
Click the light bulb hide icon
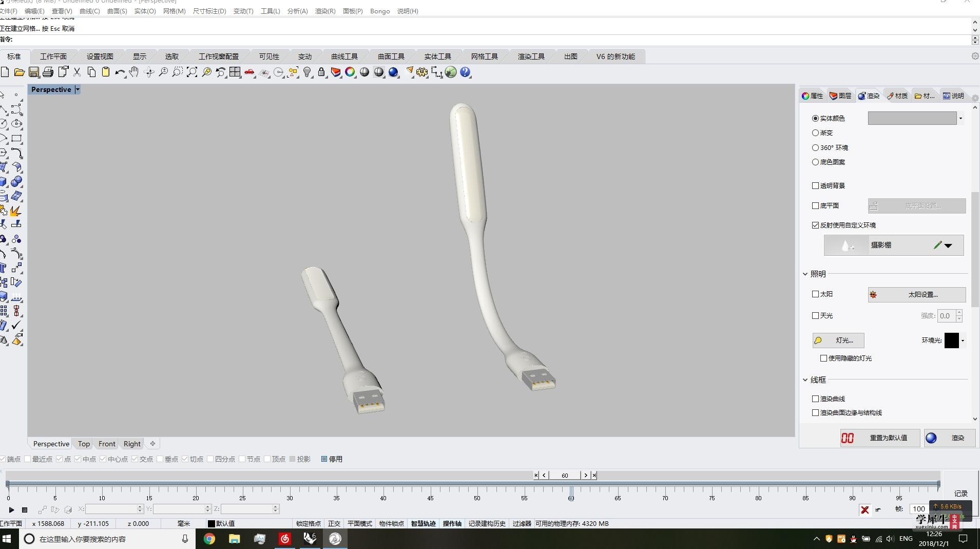point(307,72)
